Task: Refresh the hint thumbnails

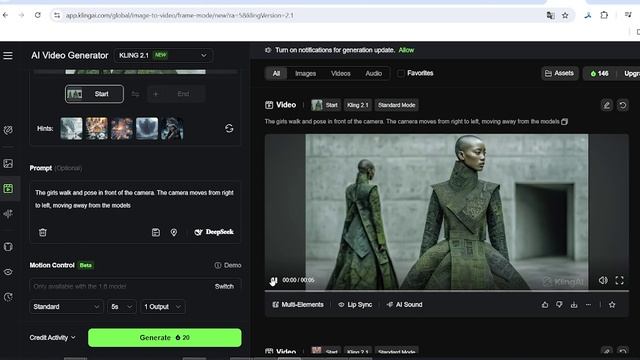Action: (x=229, y=129)
